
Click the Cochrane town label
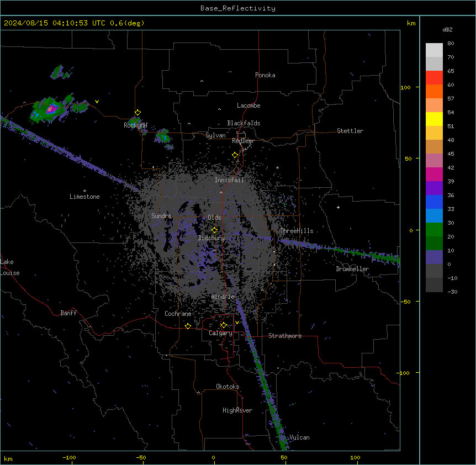click(x=178, y=314)
